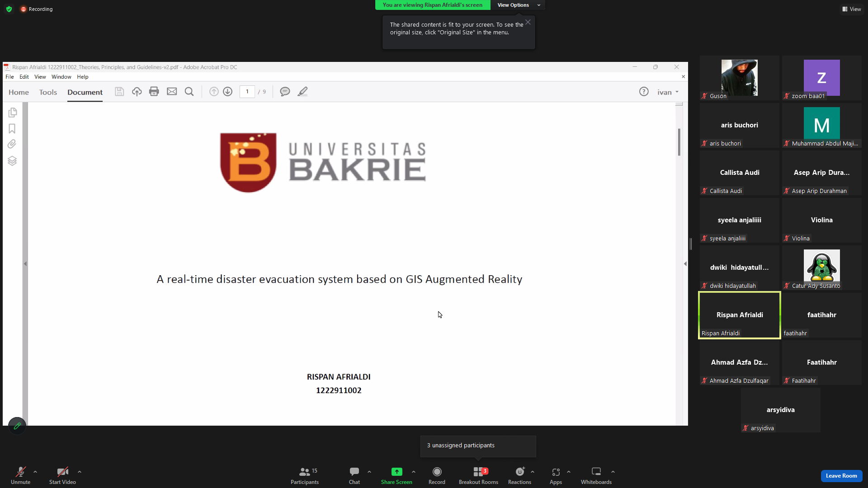Screen dimensions: 868x488
Task: Open the Page Thumbnails panel icon
Action: pyautogui.click(x=12, y=112)
